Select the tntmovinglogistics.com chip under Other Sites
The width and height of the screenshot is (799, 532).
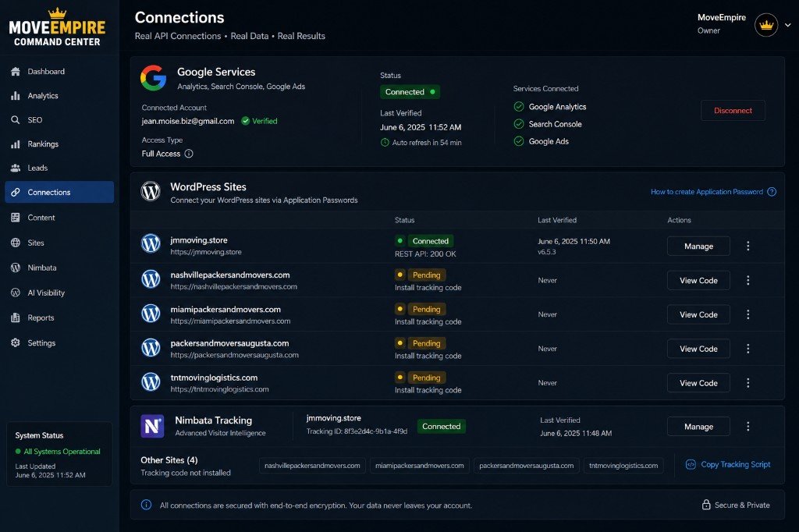point(623,465)
